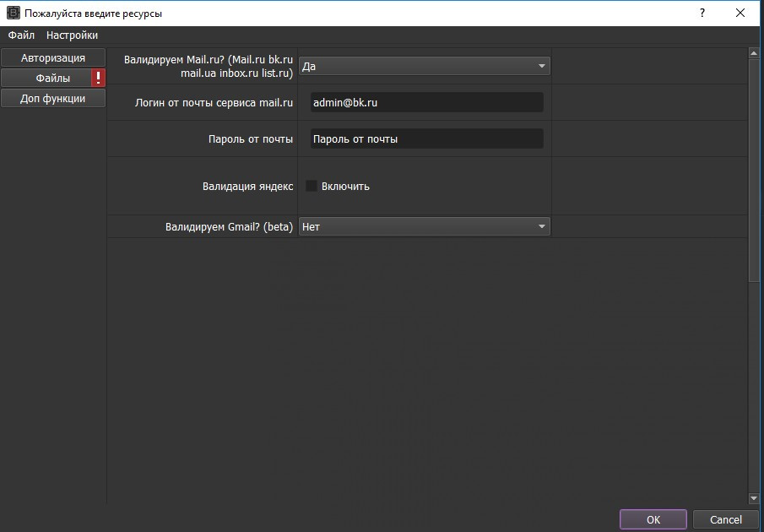The image size is (764, 532).
Task: Click the scrollbar up arrow
Action: pyautogui.click(x=754, y=53)
